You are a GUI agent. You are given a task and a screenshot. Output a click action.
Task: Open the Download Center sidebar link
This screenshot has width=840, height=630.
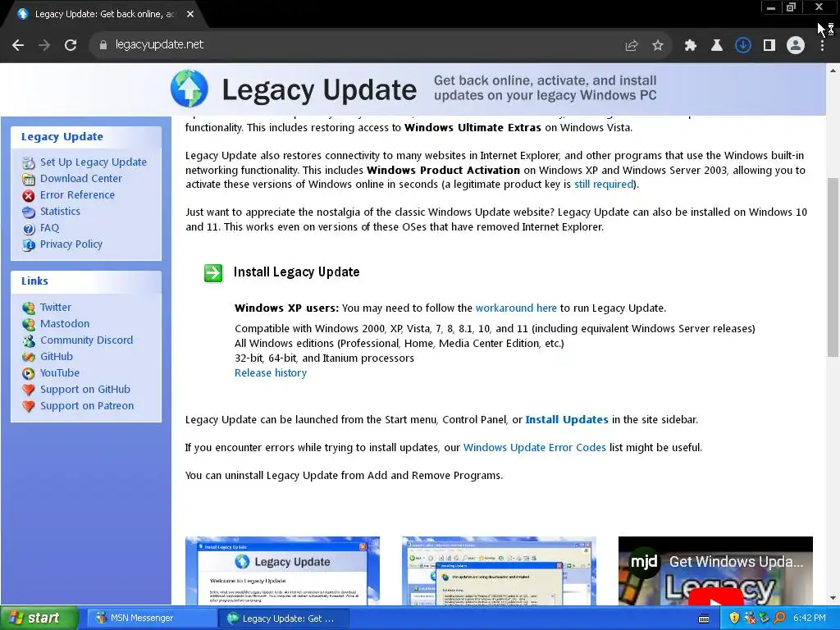(x=81, y=178)
